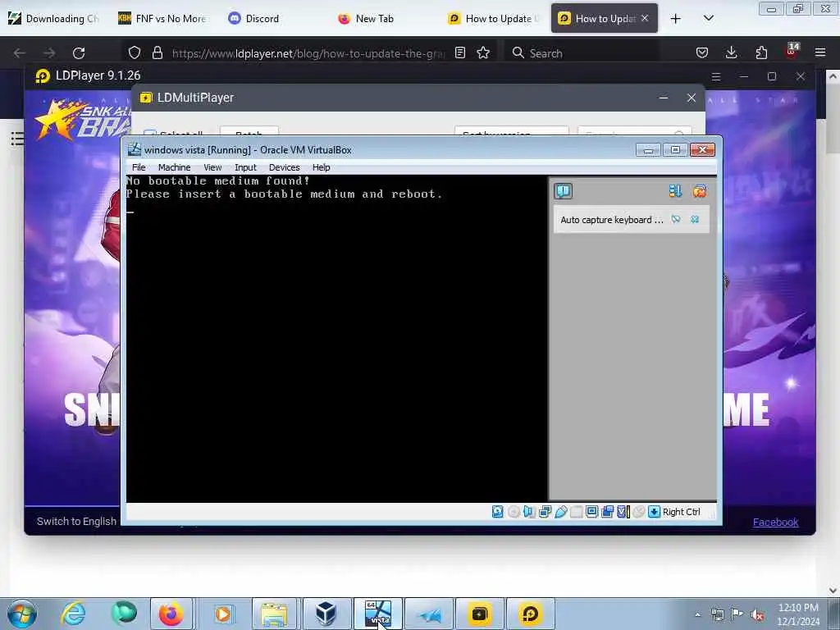Open the Windows Start orb
The image size is (840, 630).
(22, 614)
